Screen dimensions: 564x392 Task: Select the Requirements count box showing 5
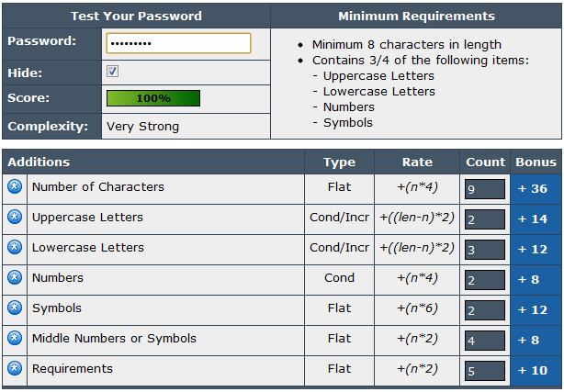[x=485, y=371]
